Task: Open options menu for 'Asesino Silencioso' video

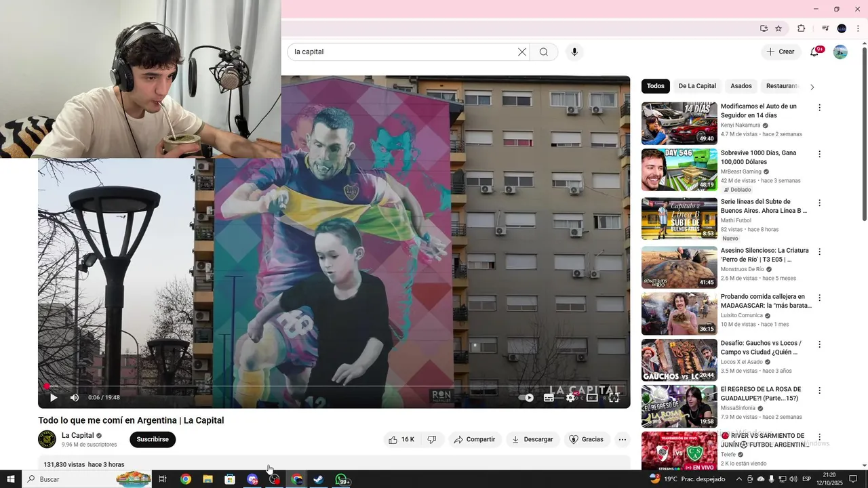Action: click(819, 251)
